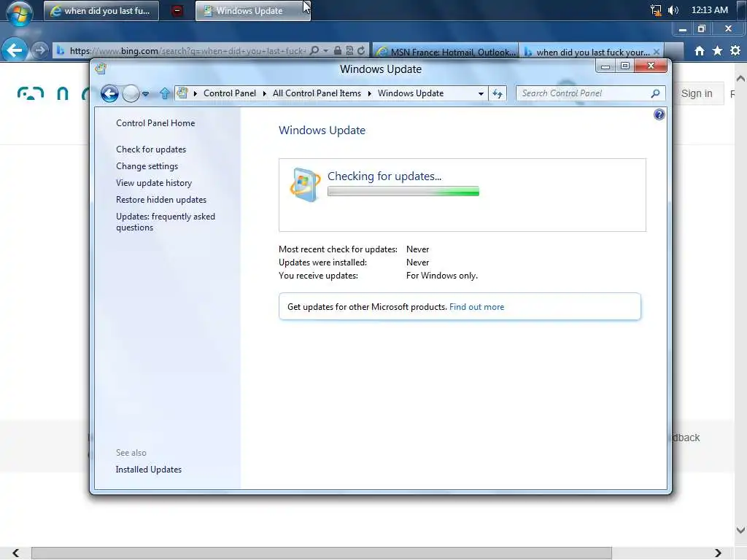Screen dimensions: 747x560
Task: Open Windows Update help
Action: (659, 114)
